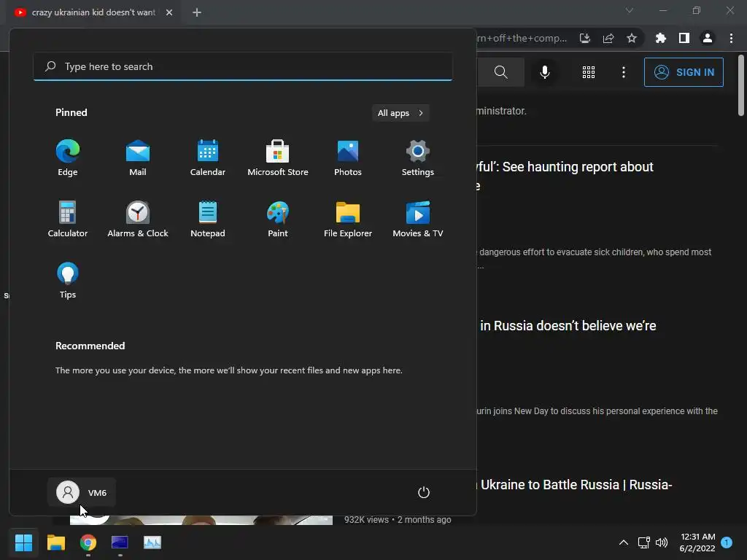Screen dimensions: 747x560
Task: Open the Chrome profile avatar
Action: pos(708,38)
